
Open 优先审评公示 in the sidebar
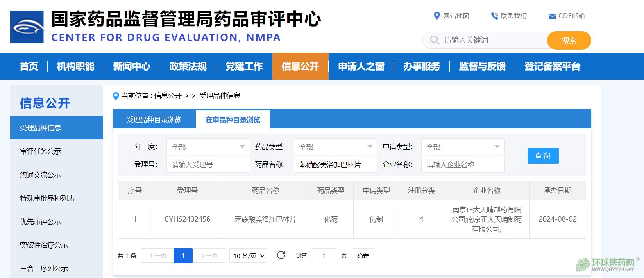[41, 222]
